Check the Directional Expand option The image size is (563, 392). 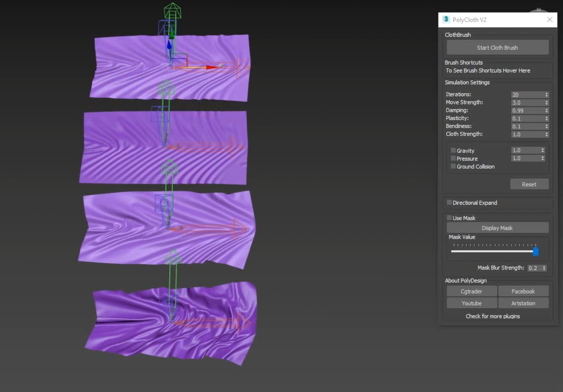[x=449, y=203]
